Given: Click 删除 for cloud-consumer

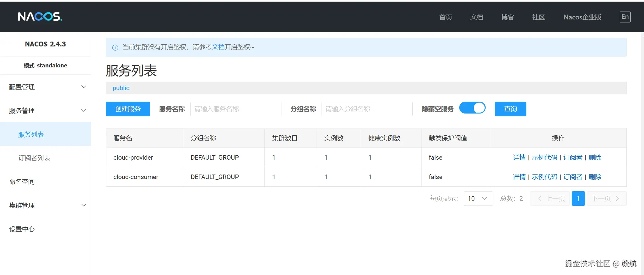Looking at the screenshot, I should [595, 177].
